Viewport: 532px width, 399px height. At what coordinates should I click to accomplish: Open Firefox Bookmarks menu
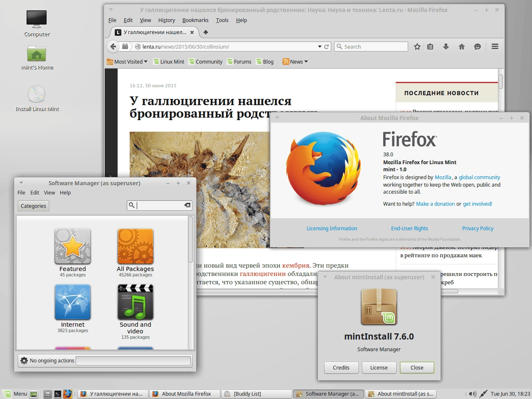pyautogui.click(x=195, y=20)
